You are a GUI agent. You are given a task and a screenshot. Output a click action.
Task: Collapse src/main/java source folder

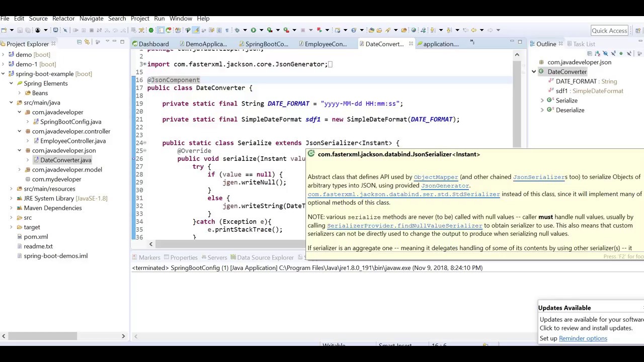tap(11, 103)
